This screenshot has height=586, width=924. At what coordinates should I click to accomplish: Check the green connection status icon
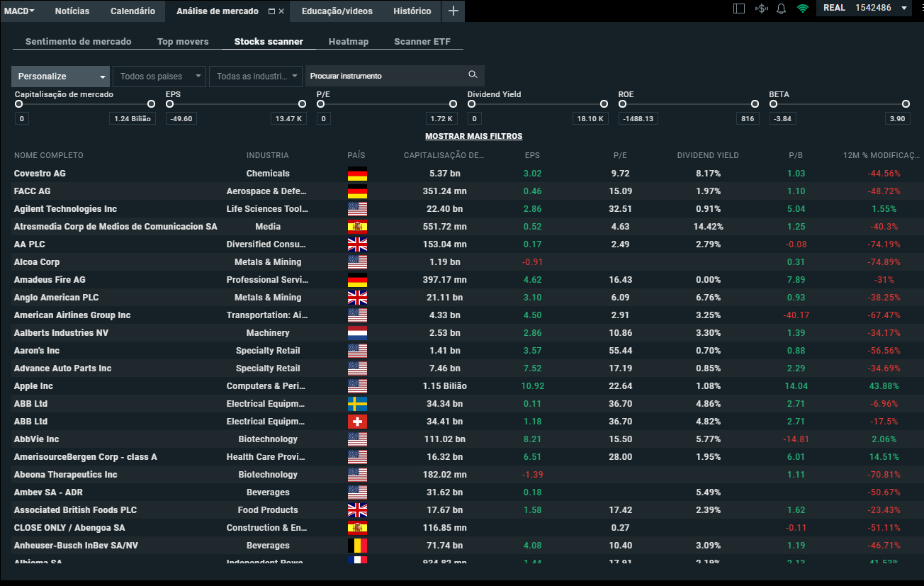pos(802,9)
